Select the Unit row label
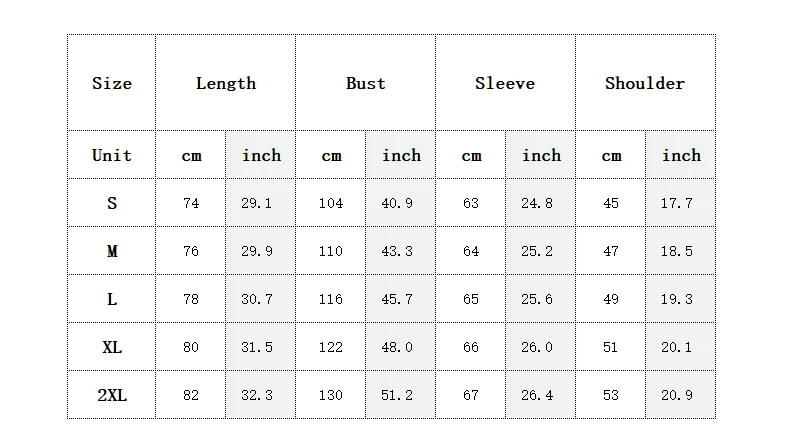The height and width of the screenshot is (446, 800). (112, 155)
